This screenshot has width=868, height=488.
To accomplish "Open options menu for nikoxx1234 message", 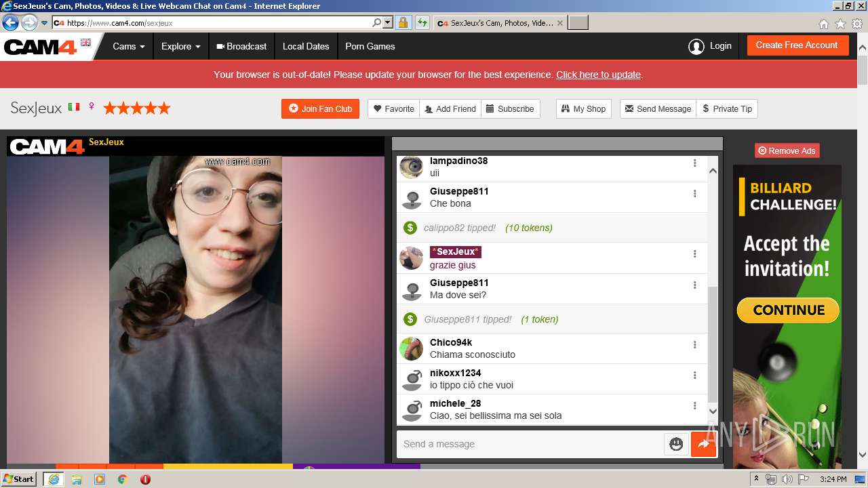I will pyautogui.click(x=694, y=375).
